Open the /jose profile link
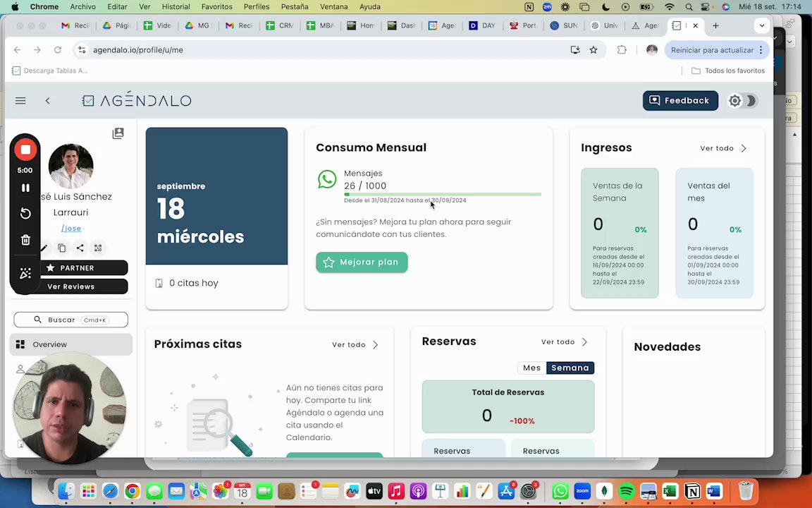The height and width of the screenshot is (508, 812). [x=71, y=228]
